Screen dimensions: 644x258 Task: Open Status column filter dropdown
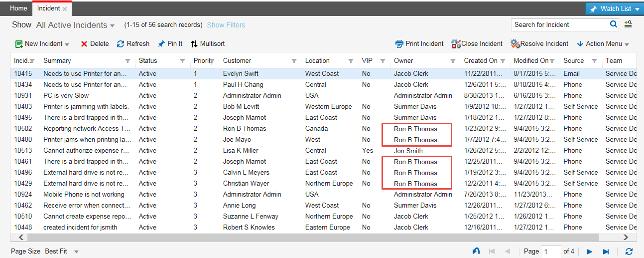coord(182,61)
